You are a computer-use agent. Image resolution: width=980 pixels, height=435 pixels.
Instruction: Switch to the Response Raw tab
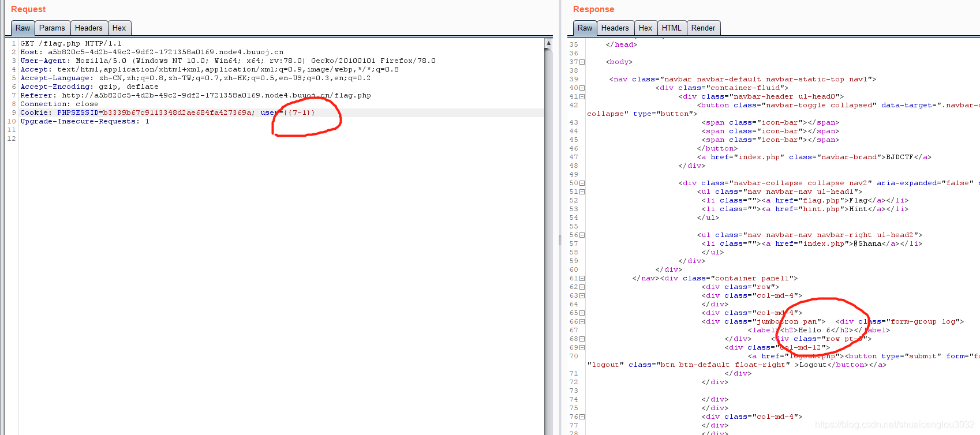tap(585, 28)
